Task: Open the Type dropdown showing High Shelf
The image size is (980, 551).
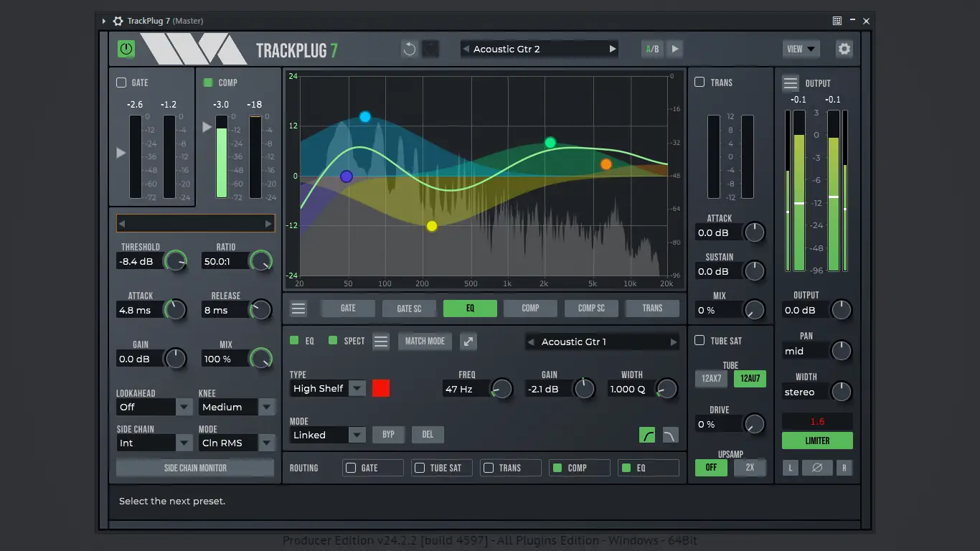Action: click(327, 388)
